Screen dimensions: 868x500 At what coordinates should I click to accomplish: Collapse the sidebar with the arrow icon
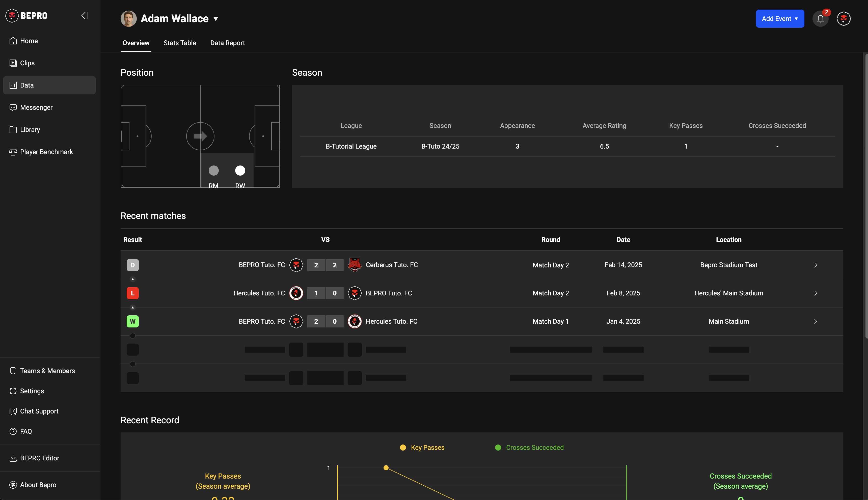[x=85, y=16]
